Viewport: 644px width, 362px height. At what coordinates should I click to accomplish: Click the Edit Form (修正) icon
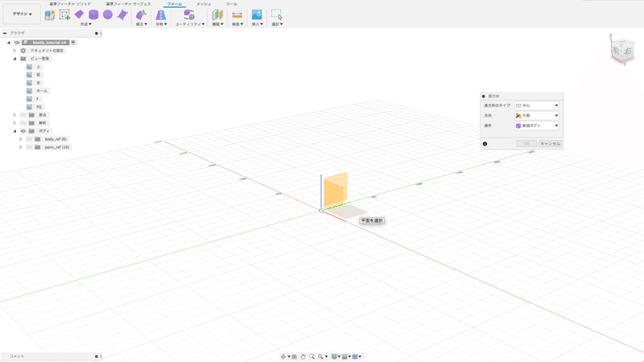141,15
